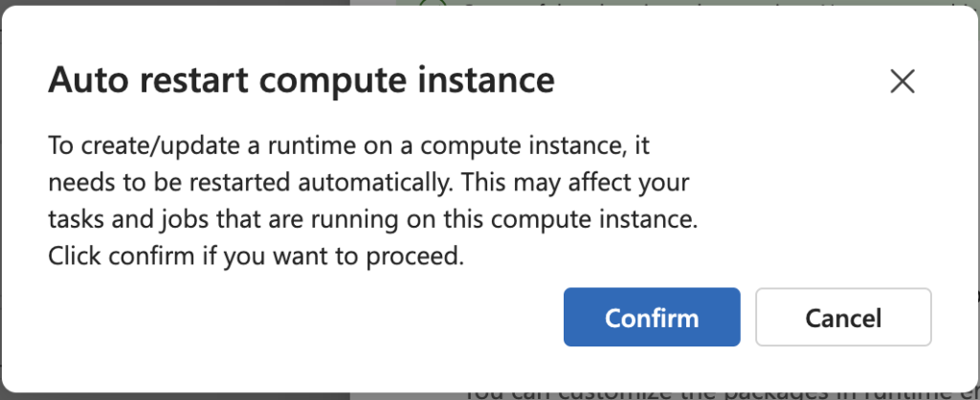Screen dimensions: 980x400
Task: Cancel the auto restart prompt
Action: [x=843, y=318]
